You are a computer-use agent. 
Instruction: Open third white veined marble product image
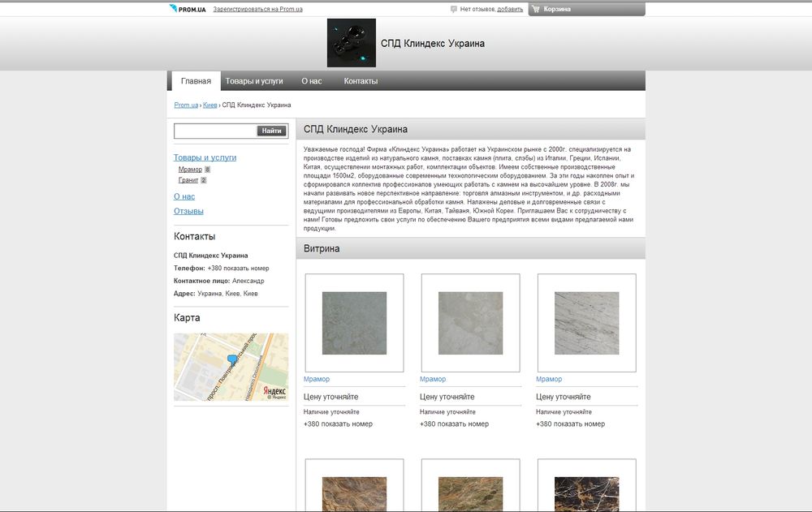(587, 323)
